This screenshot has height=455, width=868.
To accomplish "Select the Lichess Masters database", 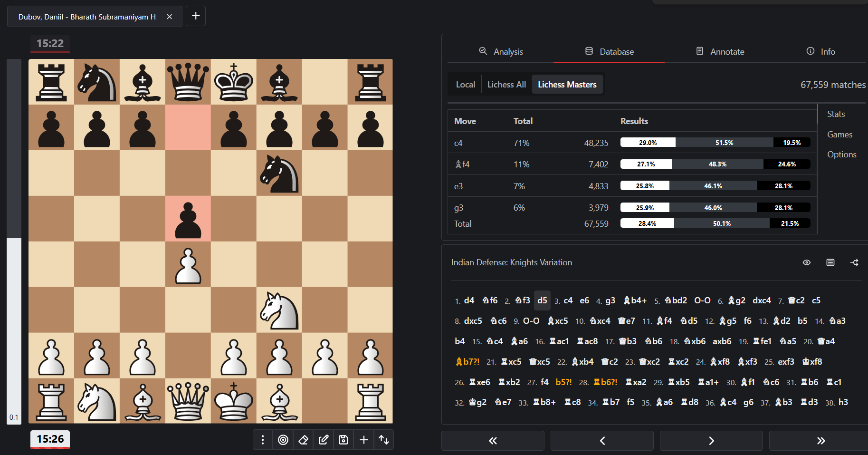I will (x=567, y=85).
